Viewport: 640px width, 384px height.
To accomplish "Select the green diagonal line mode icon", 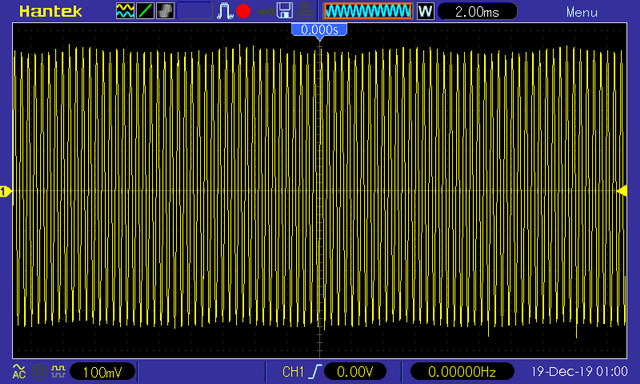I will 145,11.
